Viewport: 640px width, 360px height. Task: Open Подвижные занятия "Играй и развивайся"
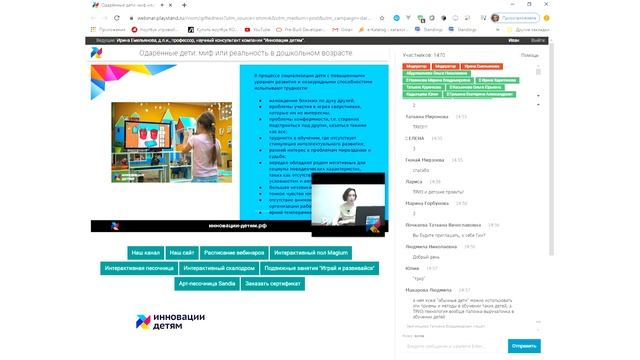(319, 268)
